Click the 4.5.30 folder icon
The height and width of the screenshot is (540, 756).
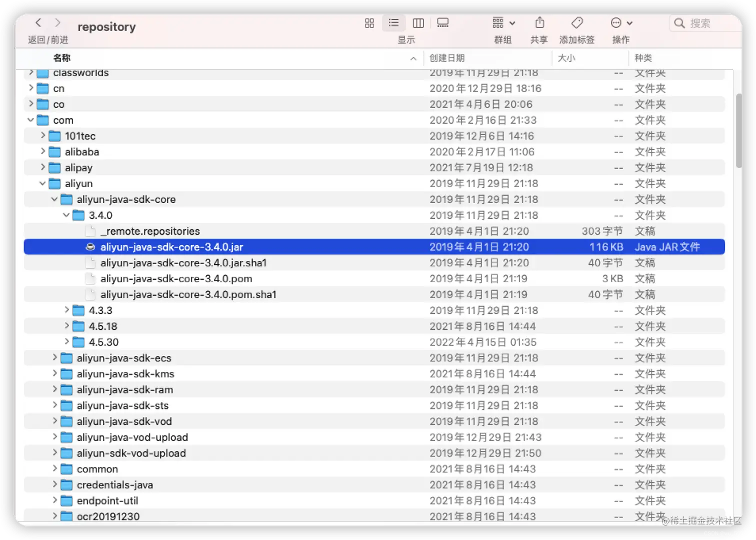point(78,342)
